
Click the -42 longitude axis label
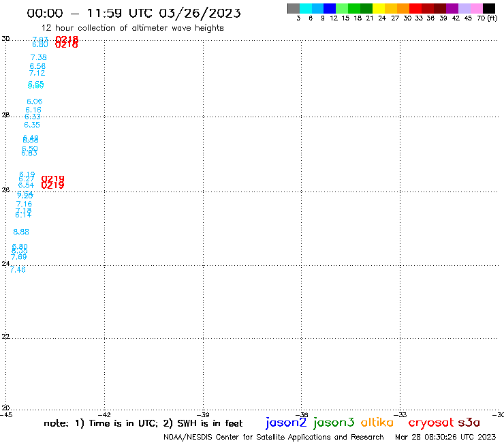[x=105, y=414]
